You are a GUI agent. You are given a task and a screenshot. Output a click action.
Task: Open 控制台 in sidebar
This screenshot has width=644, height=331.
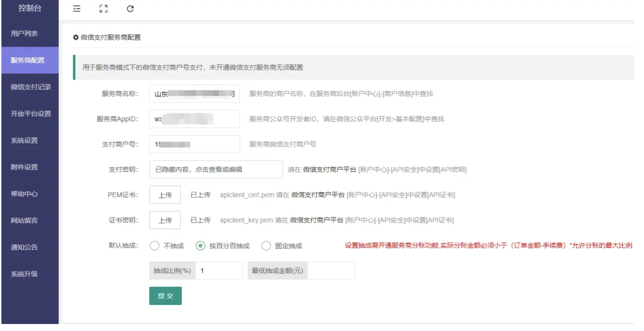click(x=30, y=8)
